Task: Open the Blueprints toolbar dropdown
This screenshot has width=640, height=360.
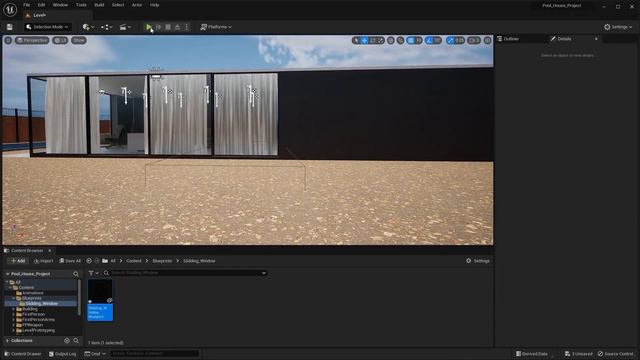Action: (107, 27)
